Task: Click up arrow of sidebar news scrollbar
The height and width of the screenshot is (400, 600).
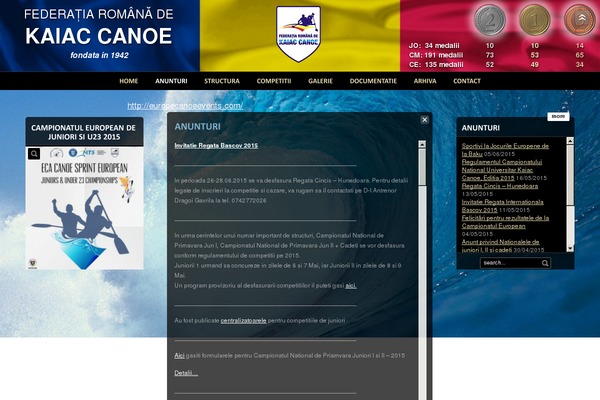Action: click(570, 141)
